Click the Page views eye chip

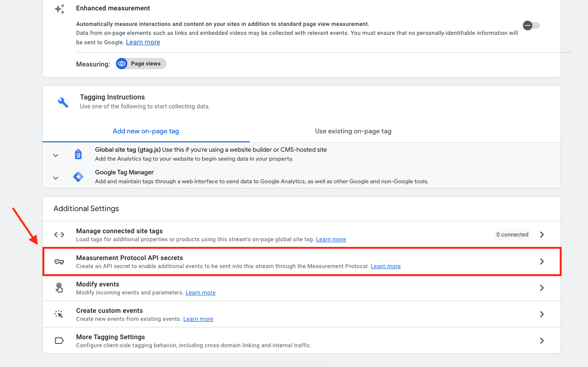[x=141, y=64]
